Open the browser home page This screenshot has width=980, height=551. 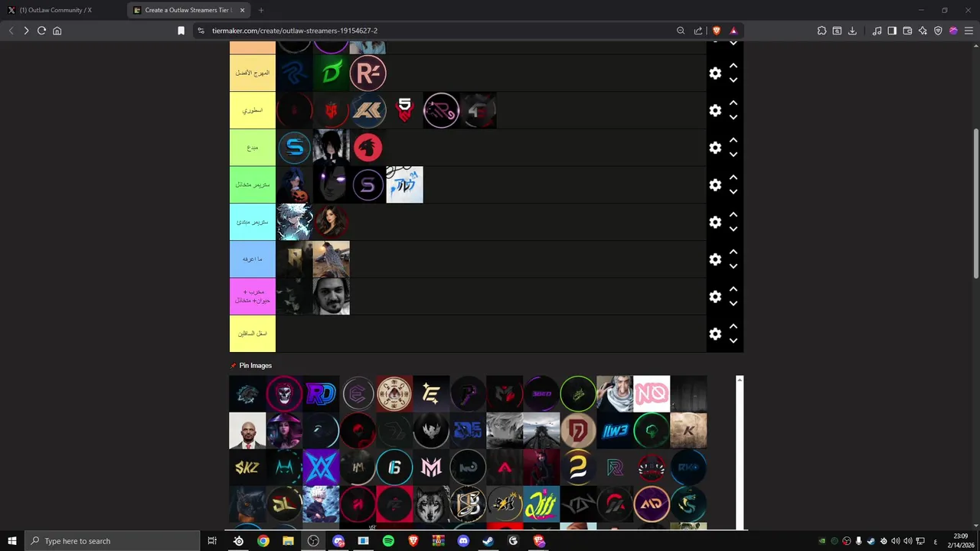(x=57, y=31)
